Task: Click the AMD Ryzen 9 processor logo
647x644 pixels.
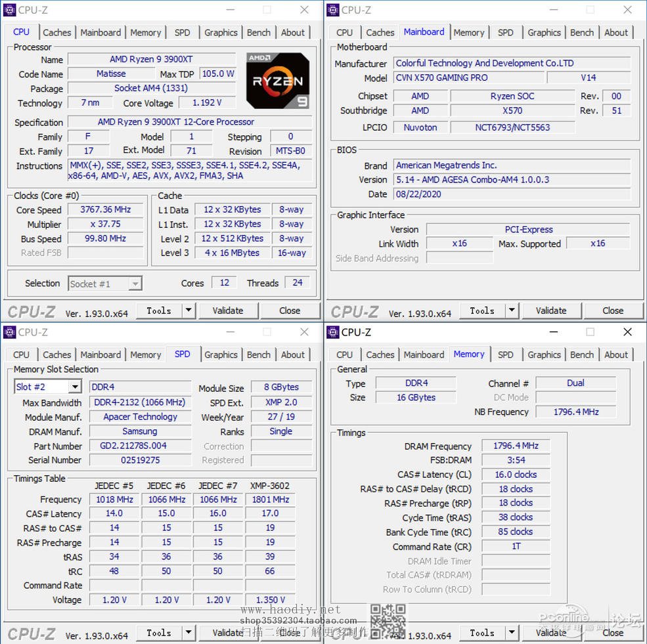Action: click(x=277, y=80)
